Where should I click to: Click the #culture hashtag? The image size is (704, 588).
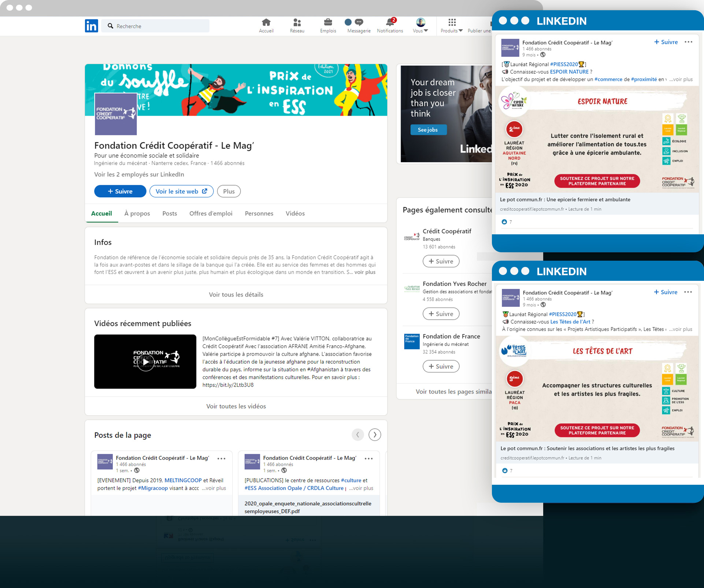point(351,480)
